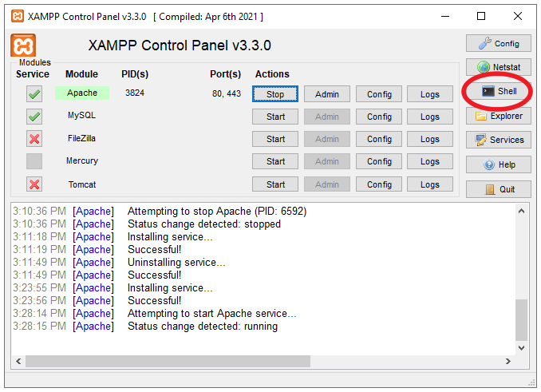Toggle the Tomcat service red X box
This screenshot has height=392, width=541.
tap(34, 184)
